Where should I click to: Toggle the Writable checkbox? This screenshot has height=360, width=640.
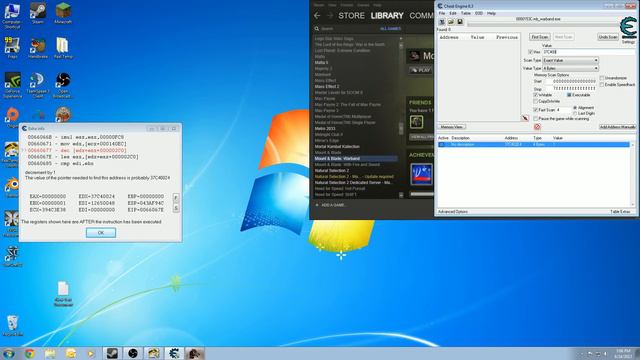click(536, 95)
